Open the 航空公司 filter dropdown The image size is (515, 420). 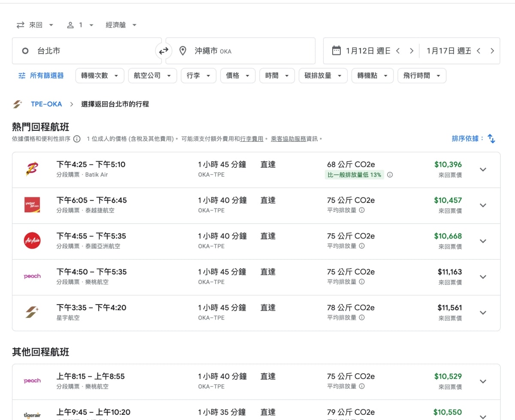[152, 76]
